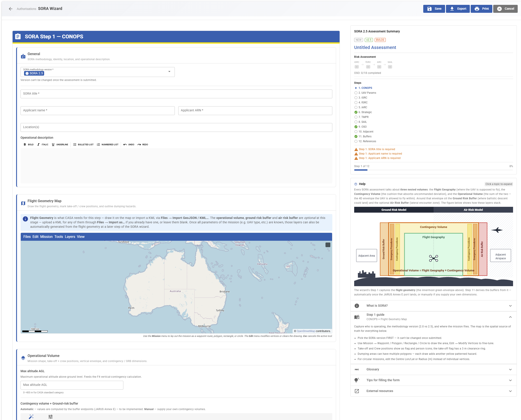Go back with the arrow icon
The width and height of the screenshot is (521, 420).
pos(10,9)
